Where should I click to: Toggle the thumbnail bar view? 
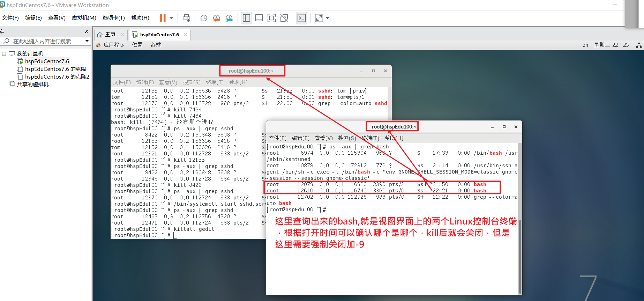pyautogui.click(x=259, y=18)
